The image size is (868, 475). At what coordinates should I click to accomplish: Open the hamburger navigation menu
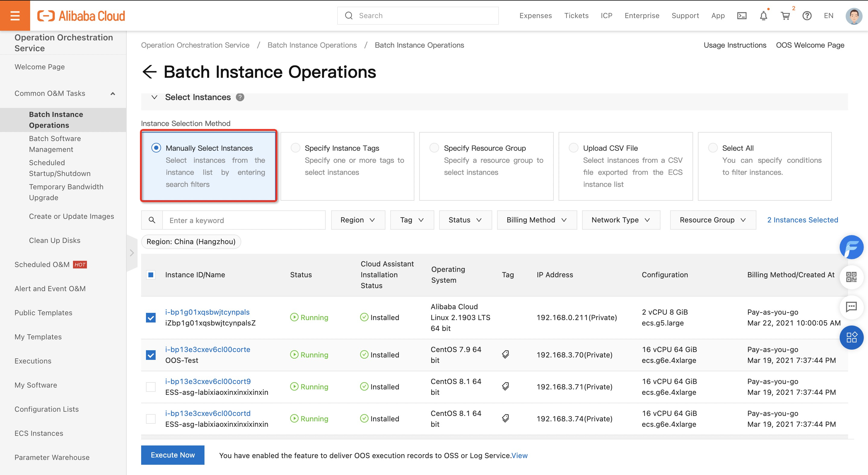15,15
